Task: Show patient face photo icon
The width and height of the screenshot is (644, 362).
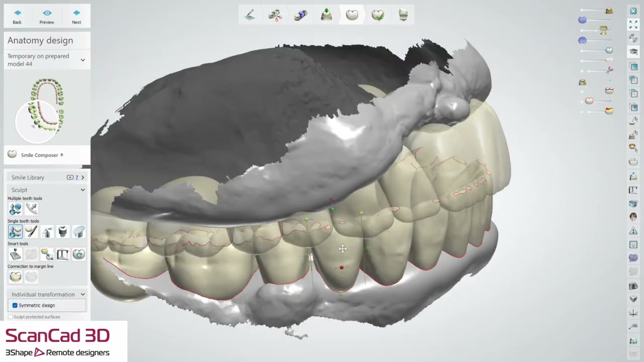Action: pos(633,217)
